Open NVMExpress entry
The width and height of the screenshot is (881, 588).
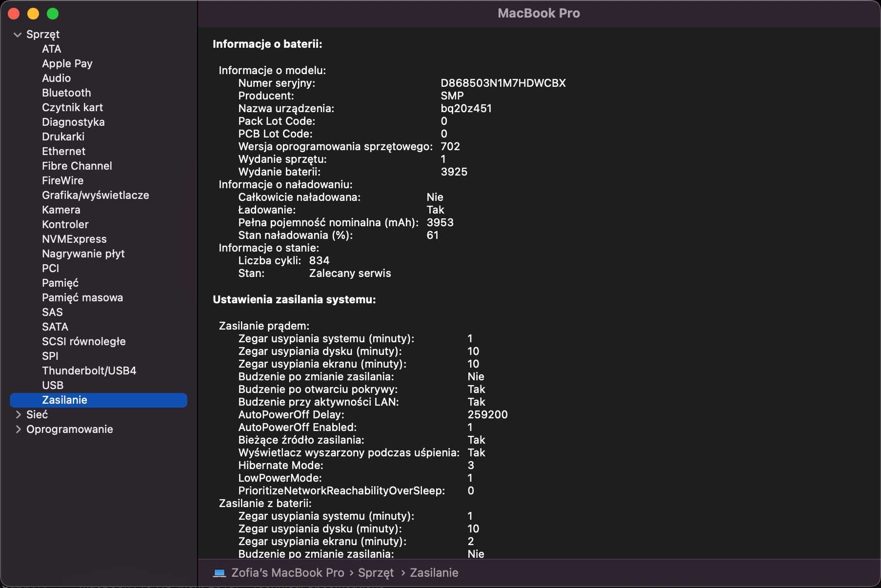[74, 239]
